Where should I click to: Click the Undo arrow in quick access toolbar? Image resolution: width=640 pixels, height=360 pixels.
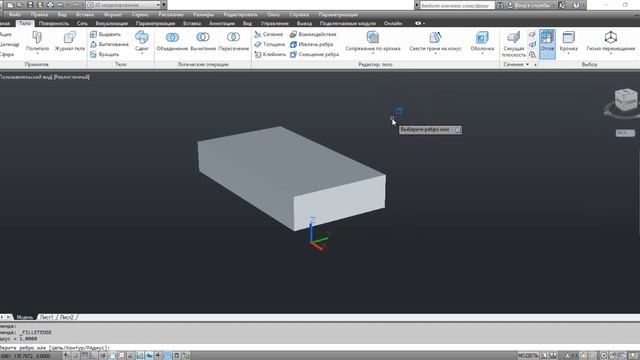point(61,5)
